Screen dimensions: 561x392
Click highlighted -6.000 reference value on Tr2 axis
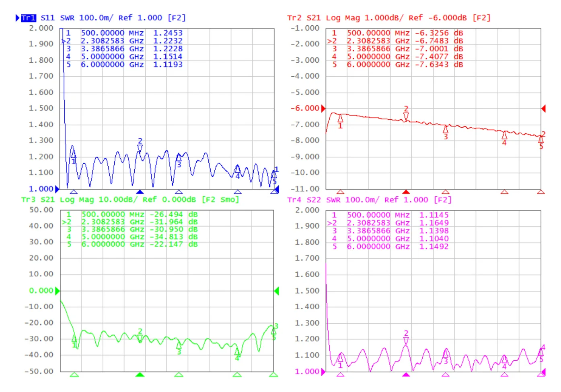coord(305,108)
